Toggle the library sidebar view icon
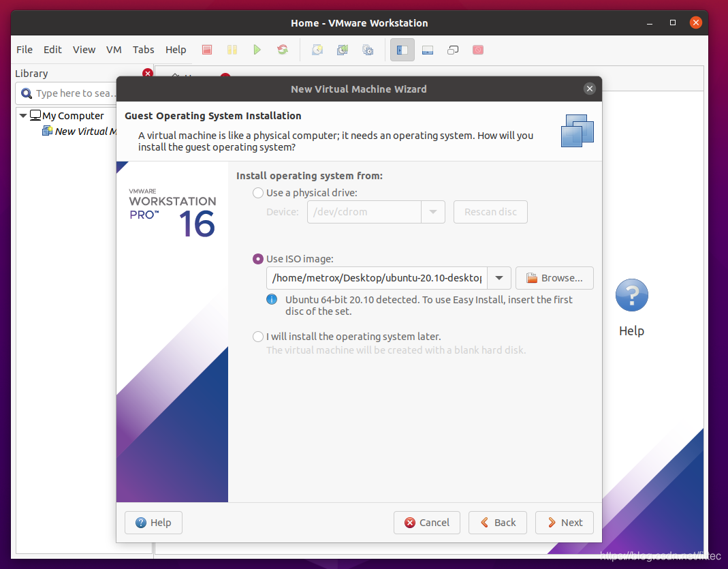The width and height of the screenshot is (728, 569). tap(402, 50)
